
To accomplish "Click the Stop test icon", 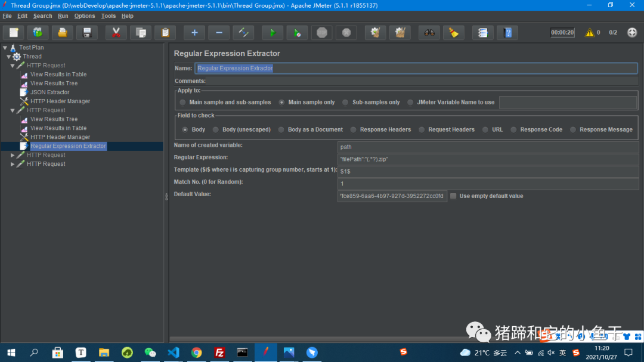I will click(x=321, y=32).
